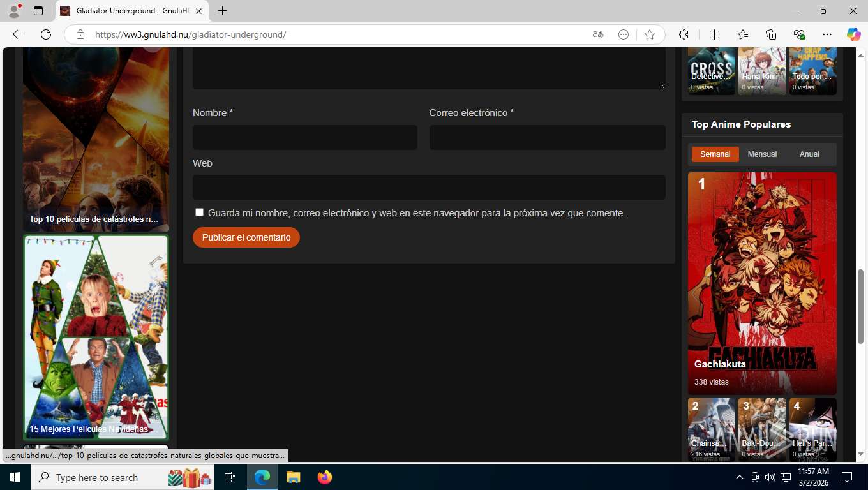Launch Copilot sidebar
This screenshot has width=868, height=490.
click(x=853, y=34)
